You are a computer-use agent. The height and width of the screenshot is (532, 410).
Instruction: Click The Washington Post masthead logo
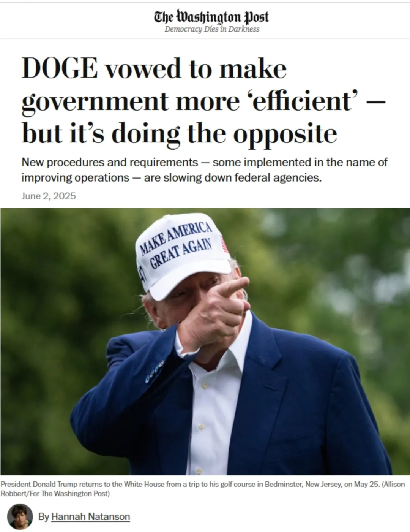(211, 17)
